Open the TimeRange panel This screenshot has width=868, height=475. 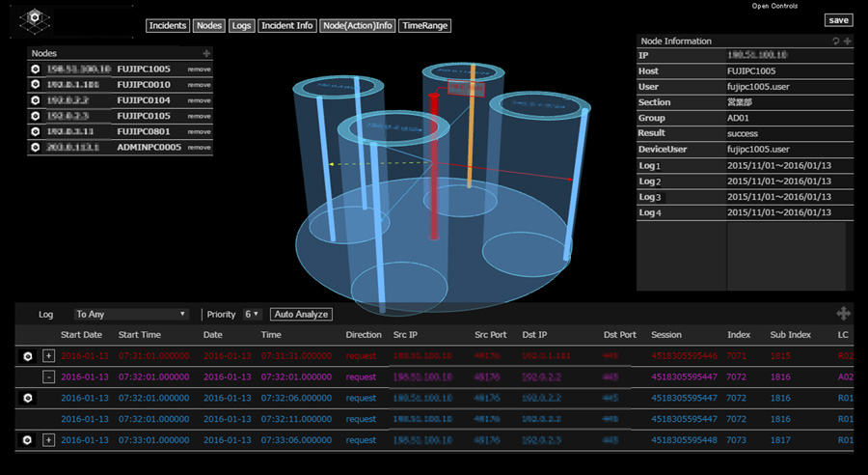[x=424, y=26]
